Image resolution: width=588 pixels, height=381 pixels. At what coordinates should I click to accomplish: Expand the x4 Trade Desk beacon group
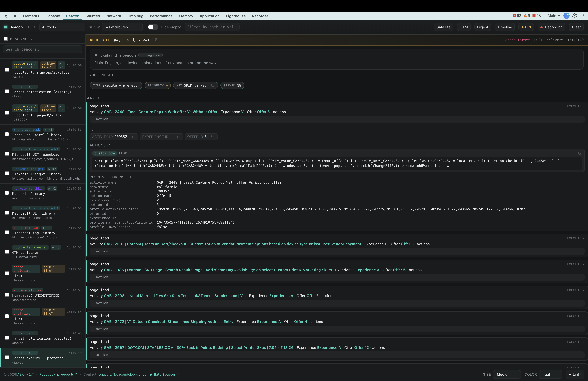(48, 130)
